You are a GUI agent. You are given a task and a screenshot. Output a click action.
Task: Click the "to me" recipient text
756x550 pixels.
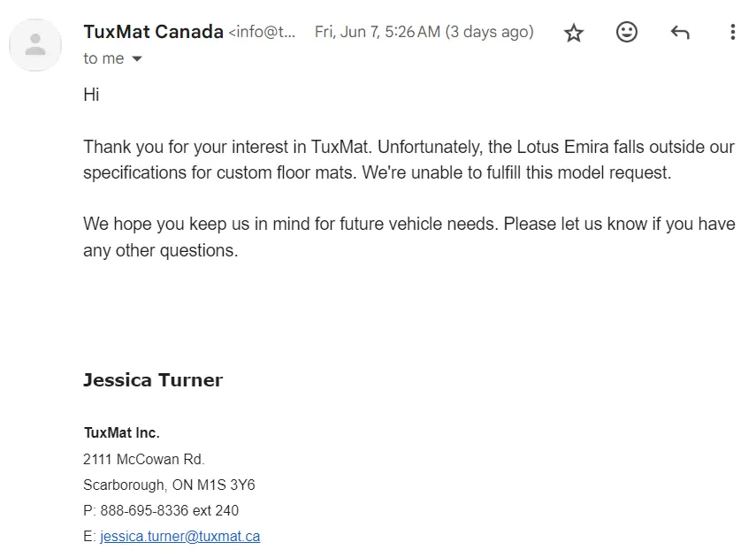(103, 58)
